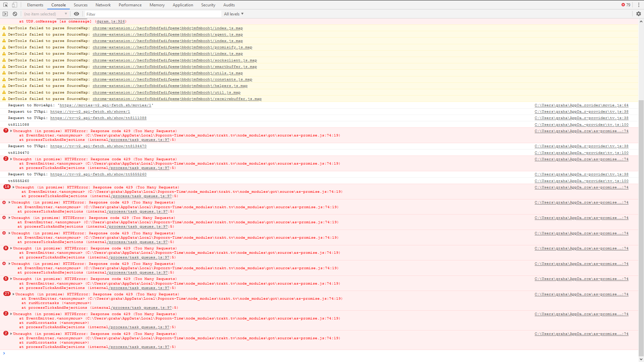Click the warning icon for receivebuffer.js.map
Image resolution: width=644 pixels, height=362 pixels.
4,99
